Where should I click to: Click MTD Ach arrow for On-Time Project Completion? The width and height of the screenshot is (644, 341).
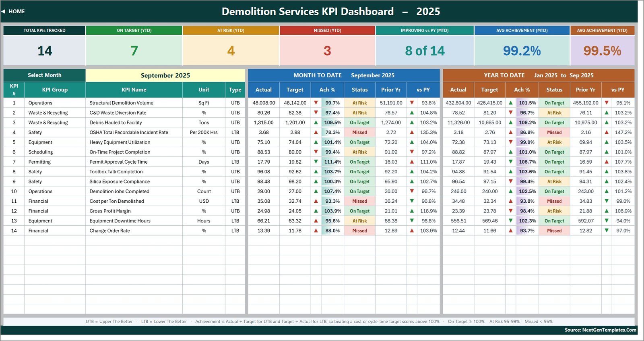(x=316, y=152)
